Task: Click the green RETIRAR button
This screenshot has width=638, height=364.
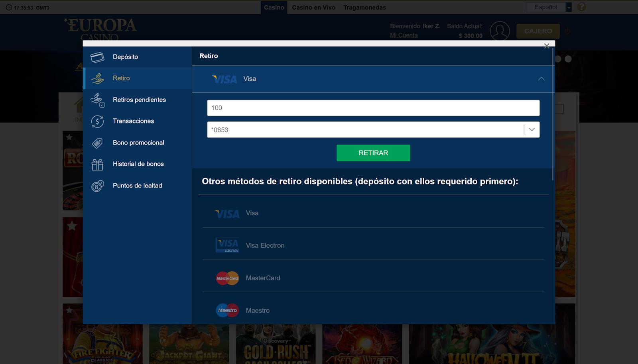Action: tap(373, 153)
